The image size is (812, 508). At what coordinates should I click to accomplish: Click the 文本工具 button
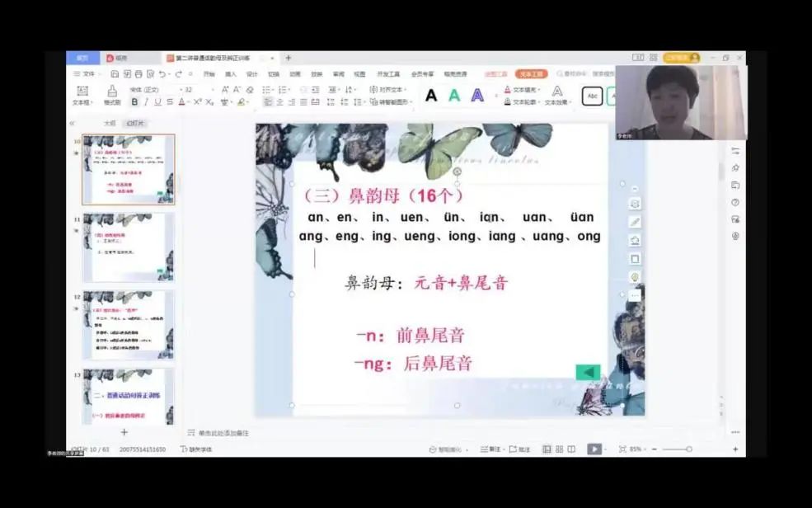coord(531,74)
